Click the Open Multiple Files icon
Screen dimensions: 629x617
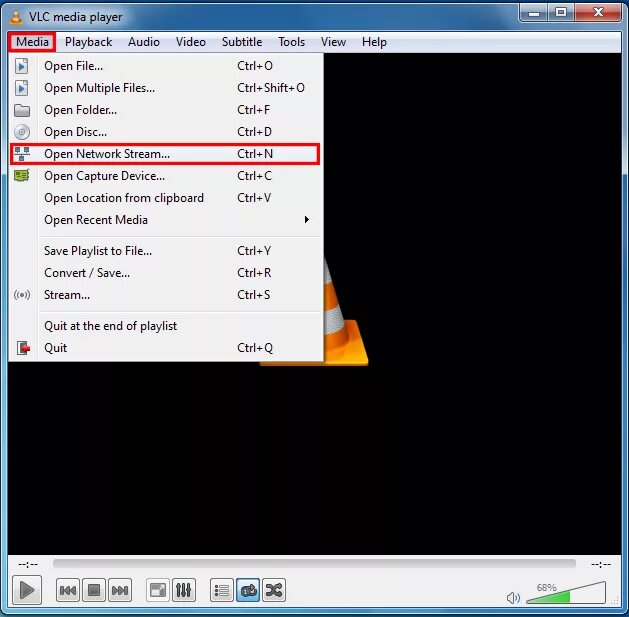coord(22,88)
